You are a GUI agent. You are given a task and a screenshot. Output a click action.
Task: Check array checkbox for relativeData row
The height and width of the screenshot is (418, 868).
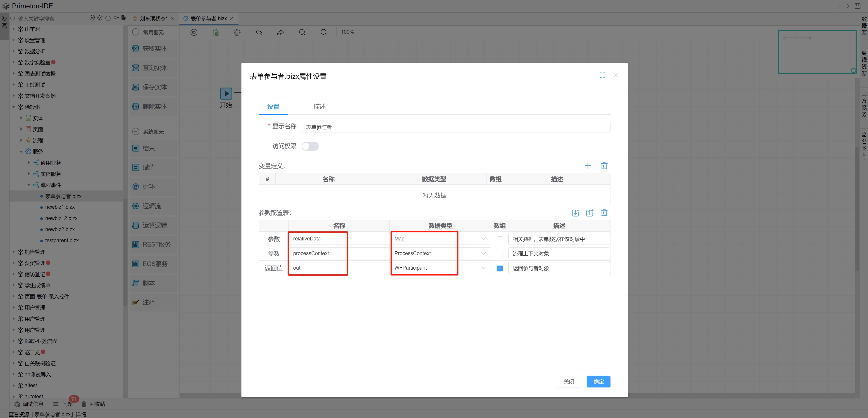coord(499,239)
